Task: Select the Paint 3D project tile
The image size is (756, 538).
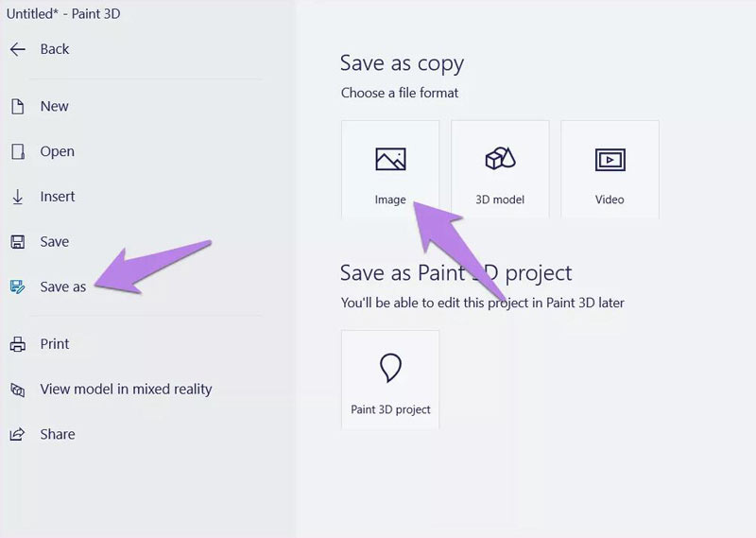Action: (x=390, y=380)
